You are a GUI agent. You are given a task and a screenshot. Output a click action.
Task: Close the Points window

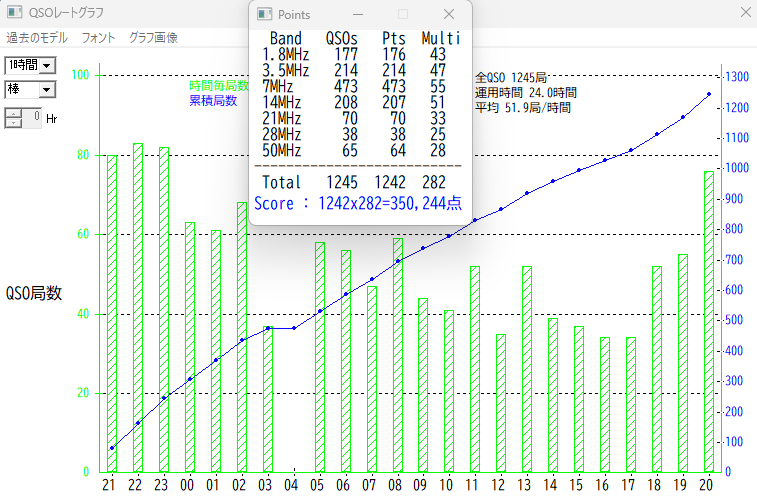pos(449,14)
